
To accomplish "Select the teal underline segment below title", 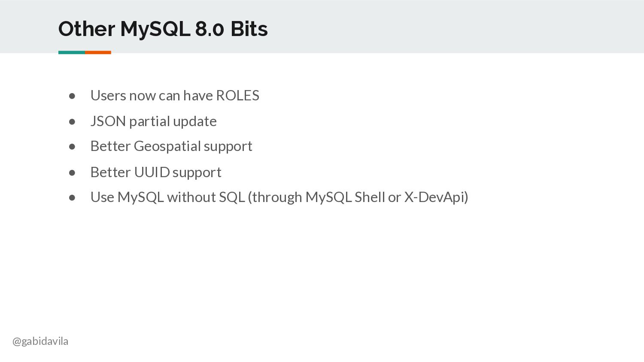I will tap(72, 52).
